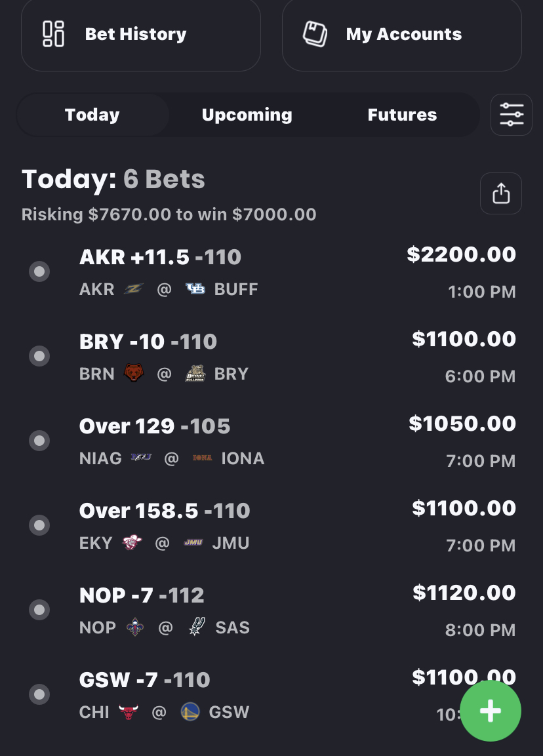Open the filter settings sliders icon
The height and width of the screenshot is (756, 543).
pos(511,115)
